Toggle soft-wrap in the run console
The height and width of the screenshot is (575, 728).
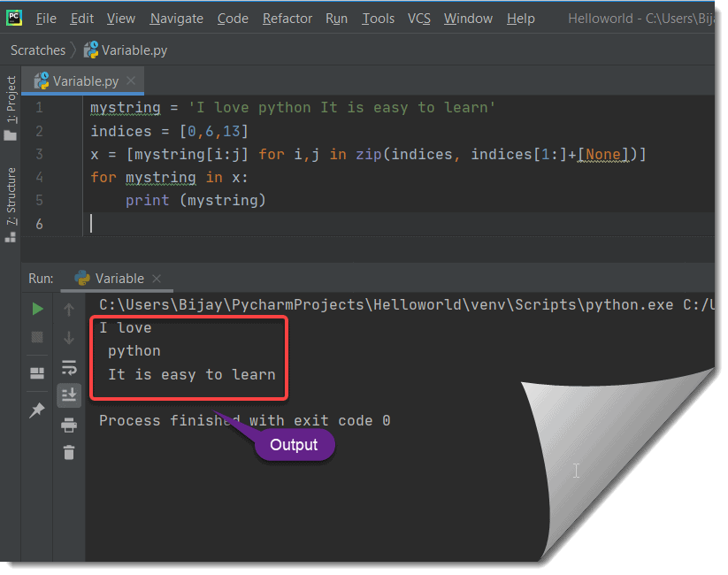pos(68,367)
